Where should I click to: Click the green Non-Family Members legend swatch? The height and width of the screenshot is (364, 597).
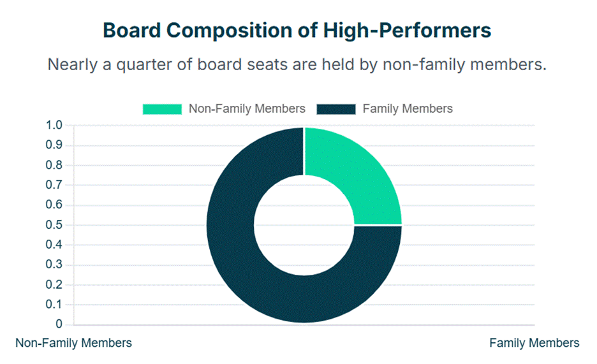(162, 109)
